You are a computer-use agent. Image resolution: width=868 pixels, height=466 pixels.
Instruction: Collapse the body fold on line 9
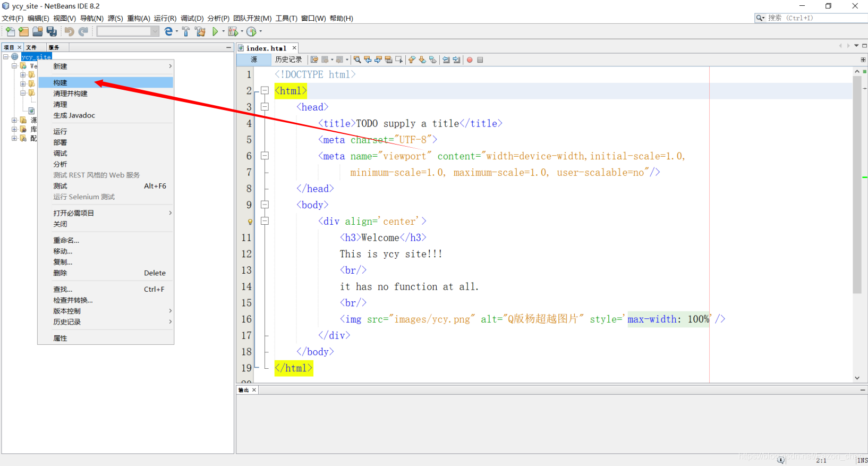point(265,205)
